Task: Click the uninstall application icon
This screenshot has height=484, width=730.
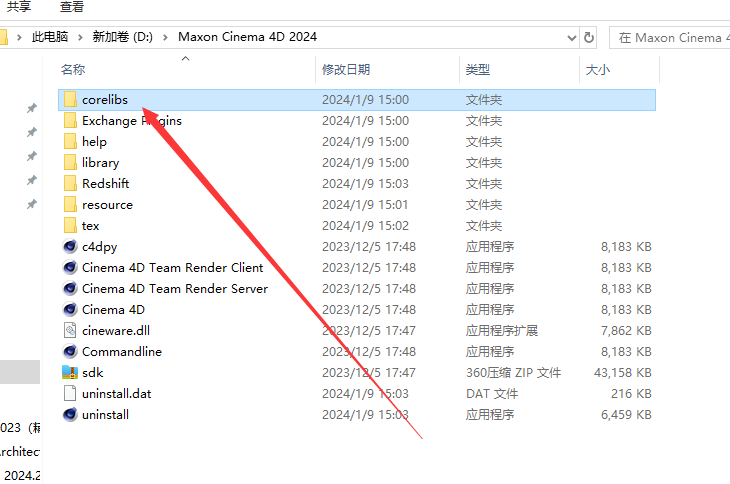Action: coord(70,414)
